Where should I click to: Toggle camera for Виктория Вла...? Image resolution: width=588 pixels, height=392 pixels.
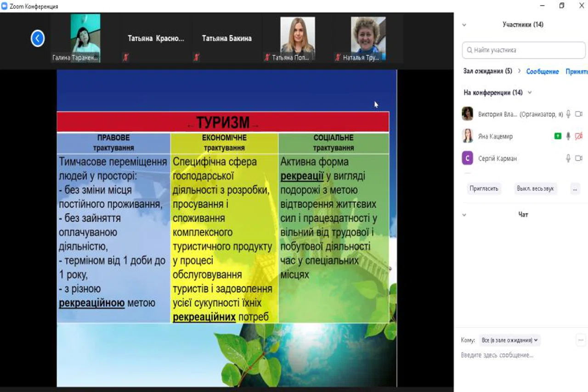[579, 114]
